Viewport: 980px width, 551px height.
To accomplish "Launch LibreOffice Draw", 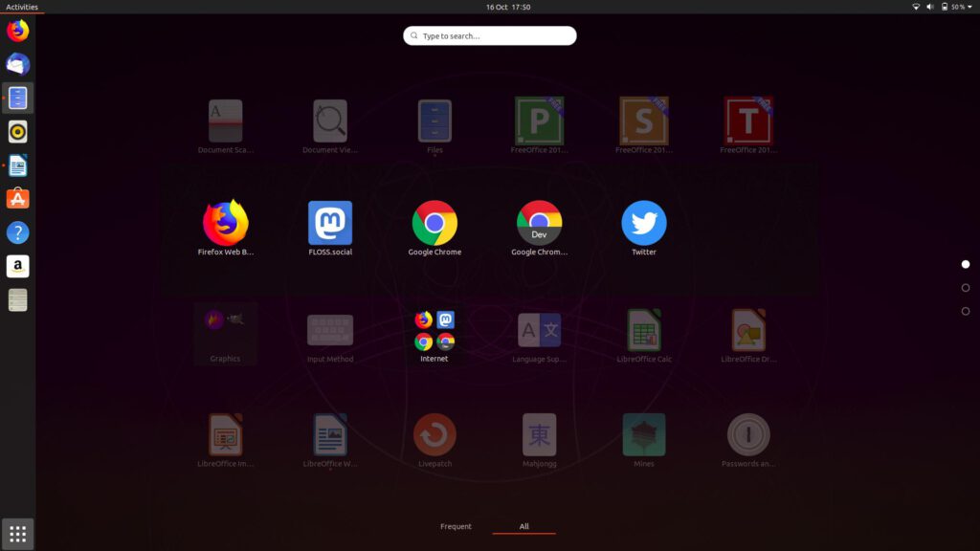I will pos(748,330).
